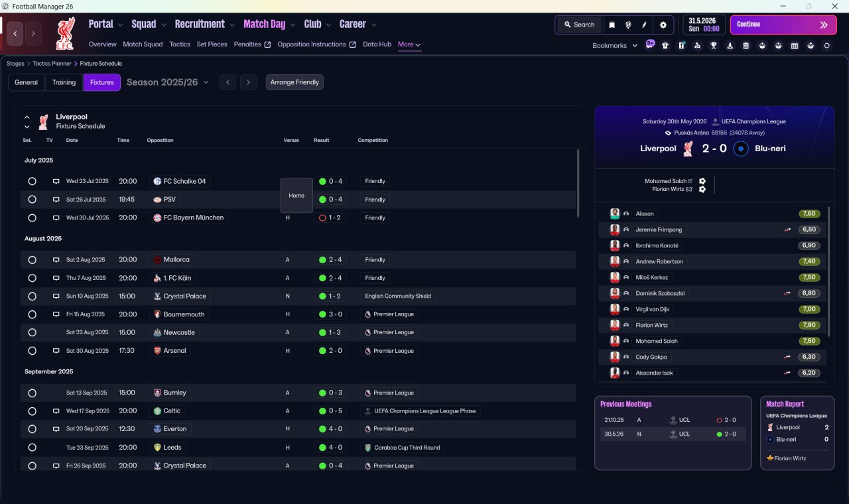Go to next season with right arrow
The width and height of the screenshot is (849, 504).
[x=248, y=82]
